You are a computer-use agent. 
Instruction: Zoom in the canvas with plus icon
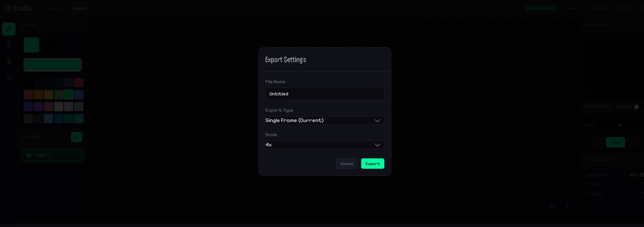[x=567, y=207]
